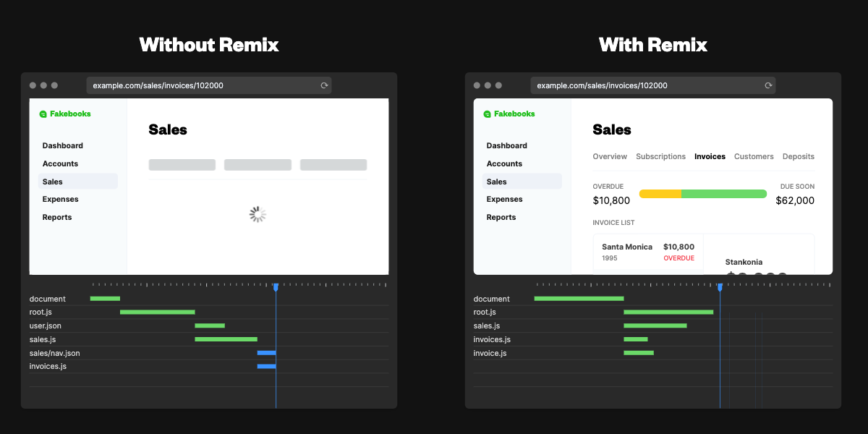Switch to the Subscriptions tab
This screenshot has height=434, width=868.
click(x=660, y=156)
